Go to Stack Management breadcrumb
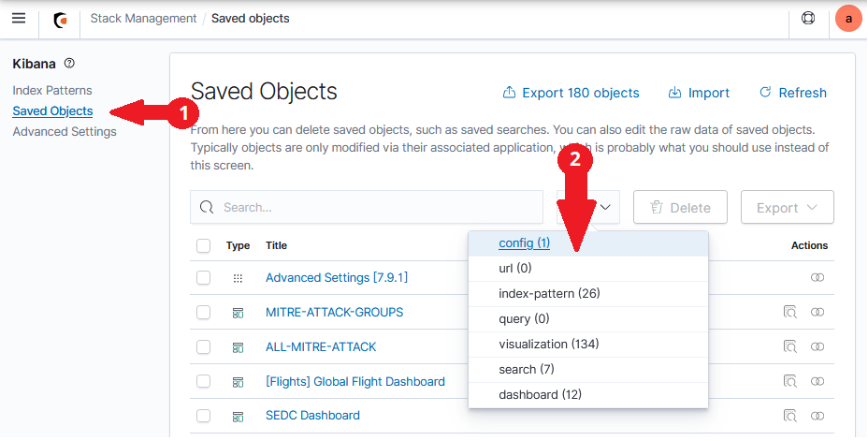 click(x=143, y=19)
